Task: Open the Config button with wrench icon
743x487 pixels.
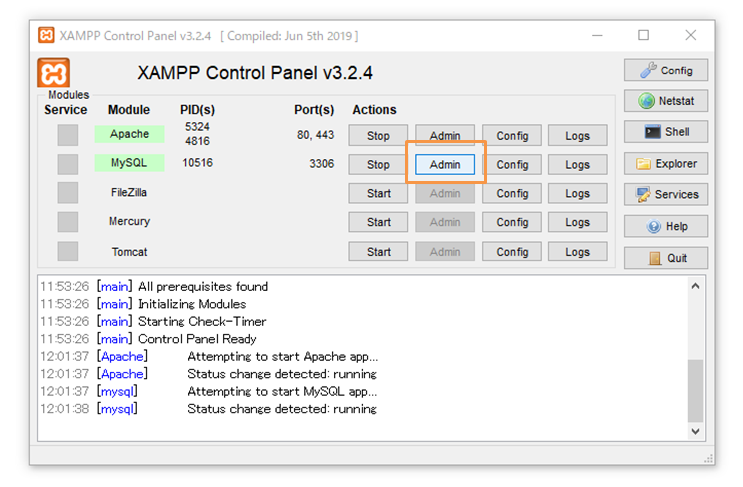Action: pos(666,70)
